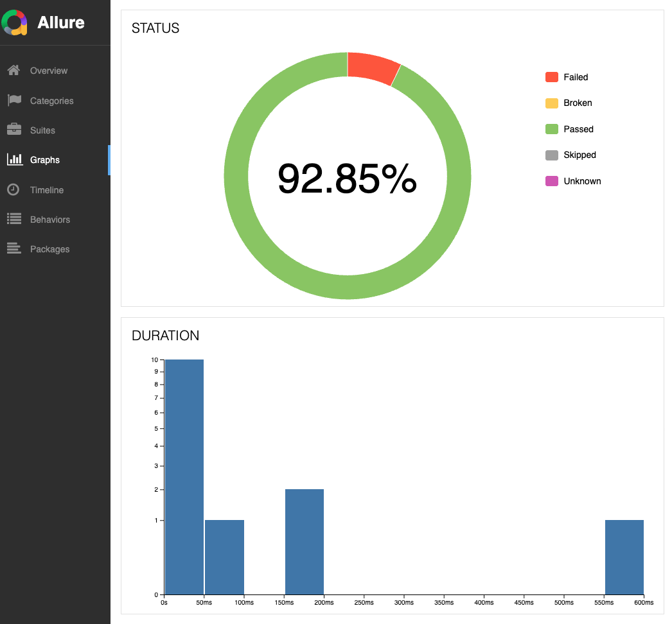Click the Behaviors list icon

[13, 219]
